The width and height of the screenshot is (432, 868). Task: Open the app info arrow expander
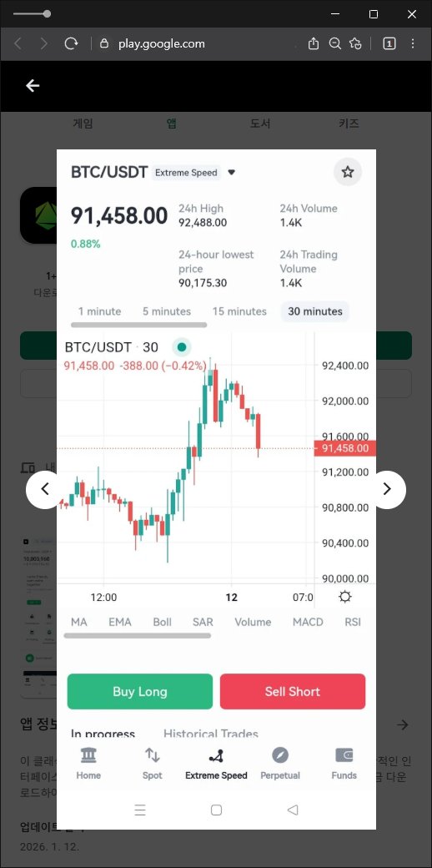403,724
